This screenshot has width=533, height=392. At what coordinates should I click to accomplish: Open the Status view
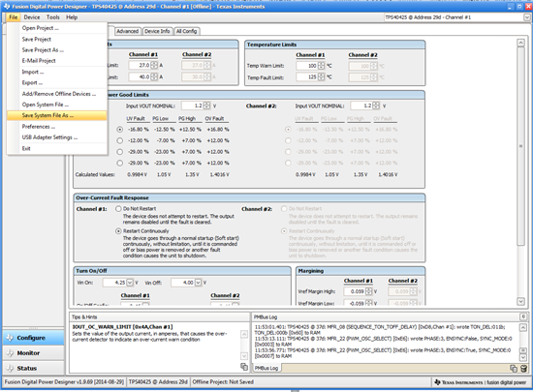pyautogui.click(x=33, y=368)
